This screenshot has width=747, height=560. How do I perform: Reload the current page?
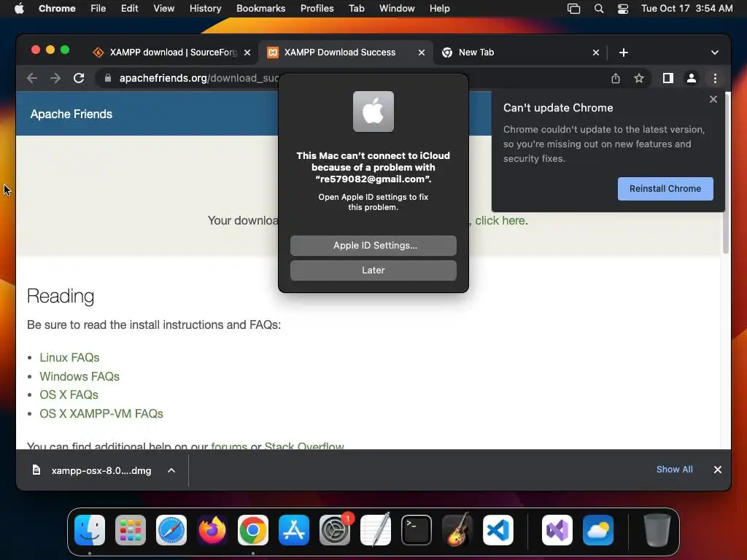pos(79,78)
